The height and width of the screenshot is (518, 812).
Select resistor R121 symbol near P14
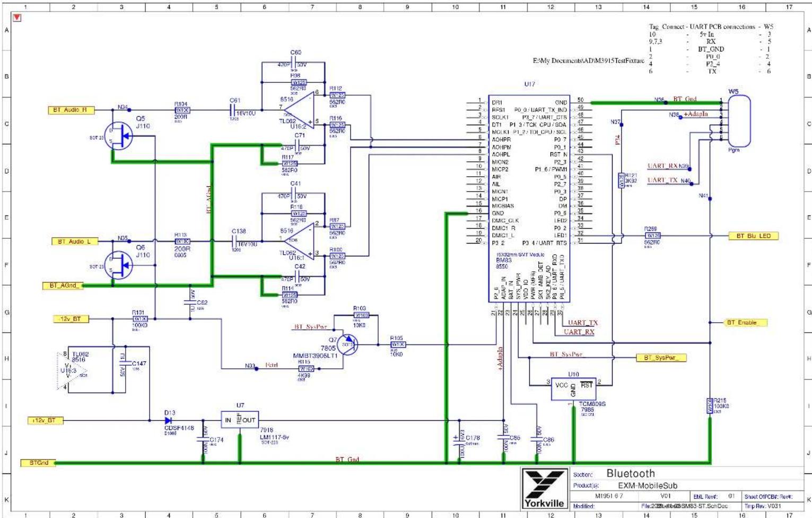point(622,180)
